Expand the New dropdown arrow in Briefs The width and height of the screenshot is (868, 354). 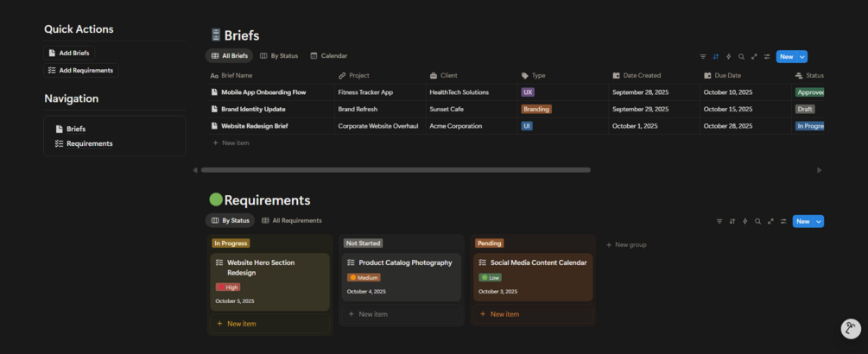tap(802, 57)
